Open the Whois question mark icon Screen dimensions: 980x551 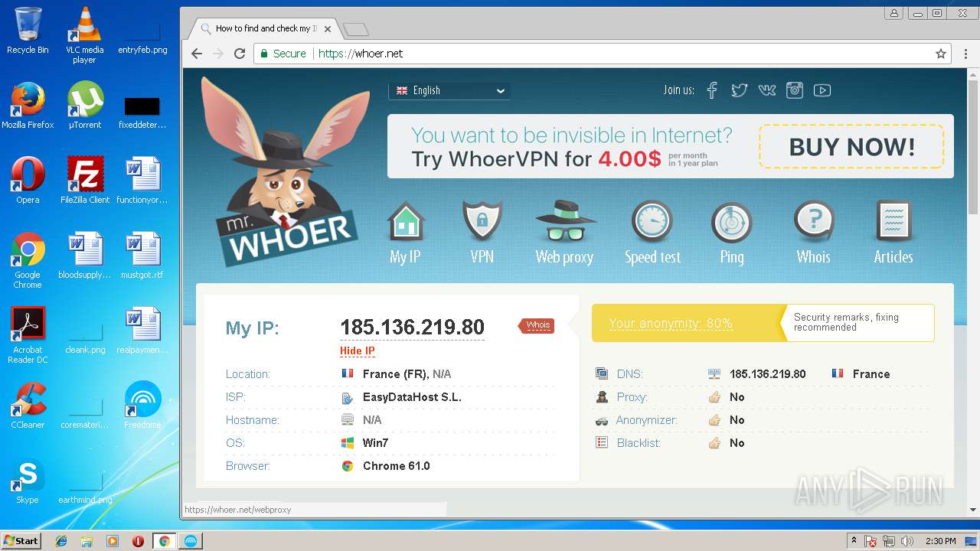pos(814,222)
